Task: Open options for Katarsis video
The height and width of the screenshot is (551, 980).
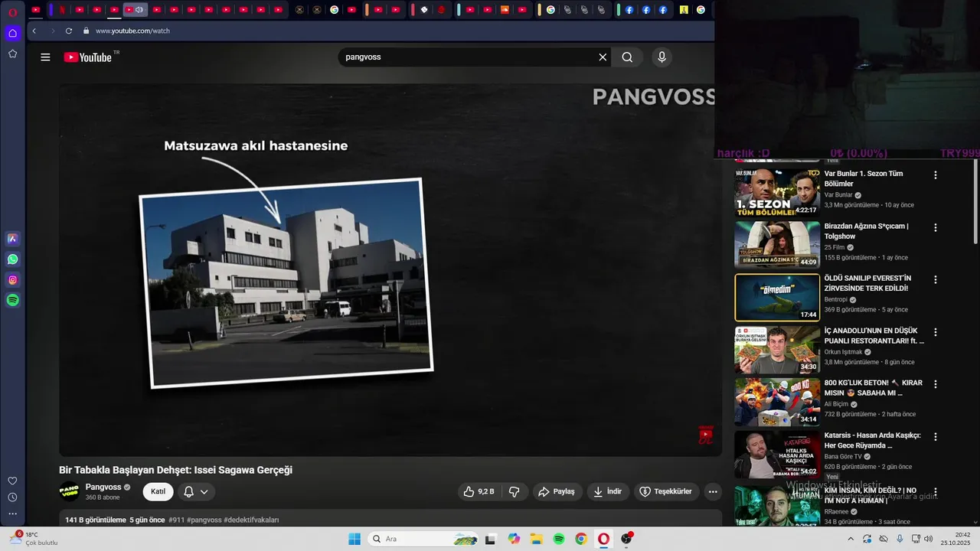Action: tap(935, 437)
